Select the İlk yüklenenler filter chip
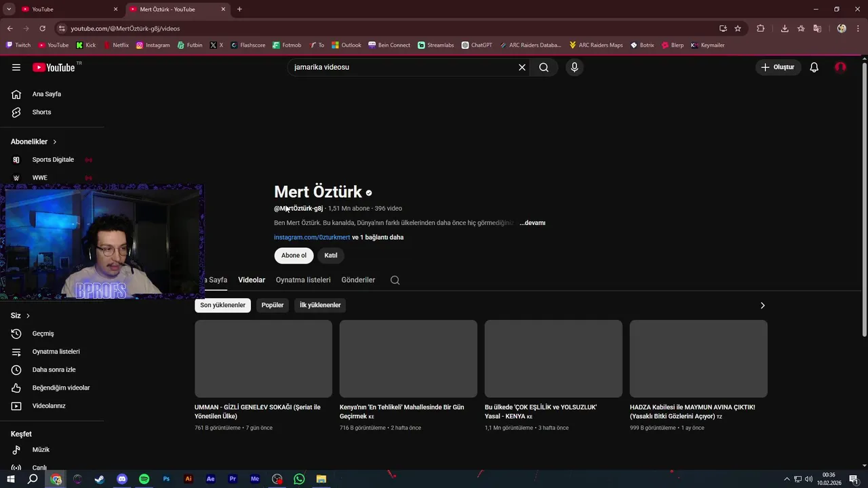The width and height of the screenshot is (868, 488). coord(320,305)
